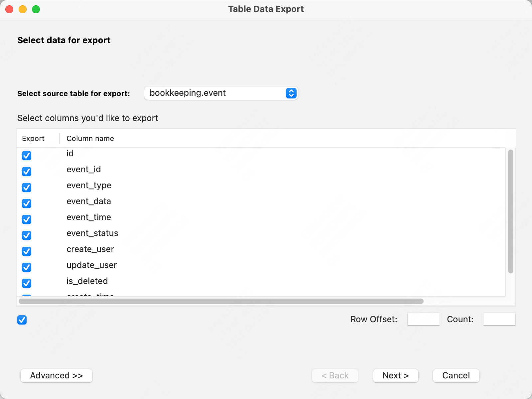Image resolution: width=532 pixels, height=399 pixels.
Task: Click the vertical scrollbar of column list
Action: [x=511, y=211]
